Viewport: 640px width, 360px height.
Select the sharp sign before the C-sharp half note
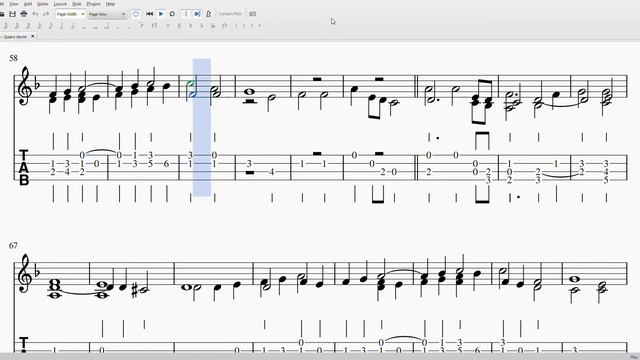point(135,290)
